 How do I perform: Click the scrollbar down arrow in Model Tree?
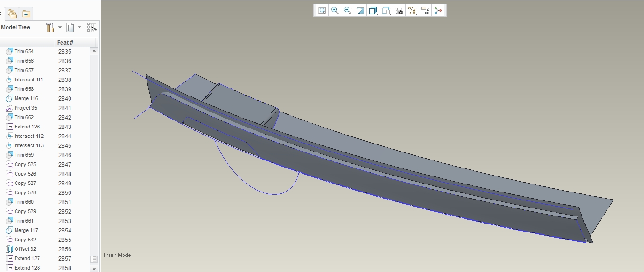pos(94,269)
